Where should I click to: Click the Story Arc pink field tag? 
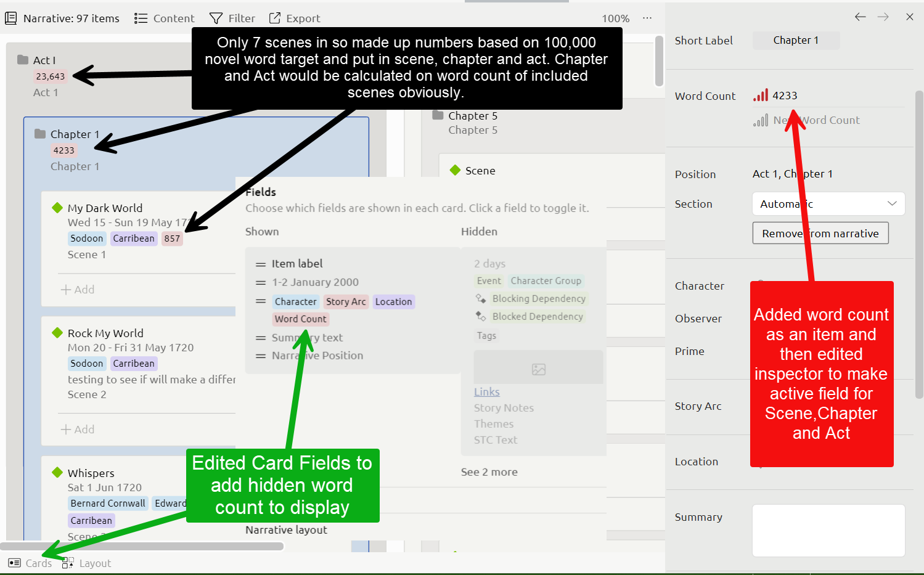(x=345, y=302)
